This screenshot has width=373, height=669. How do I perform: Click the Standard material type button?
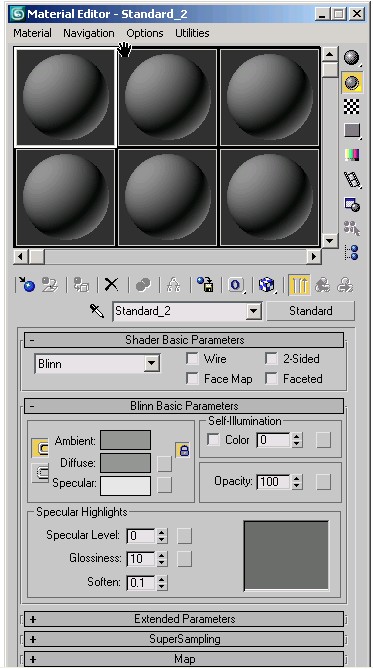pyautogui.click(x=310, y=311)
